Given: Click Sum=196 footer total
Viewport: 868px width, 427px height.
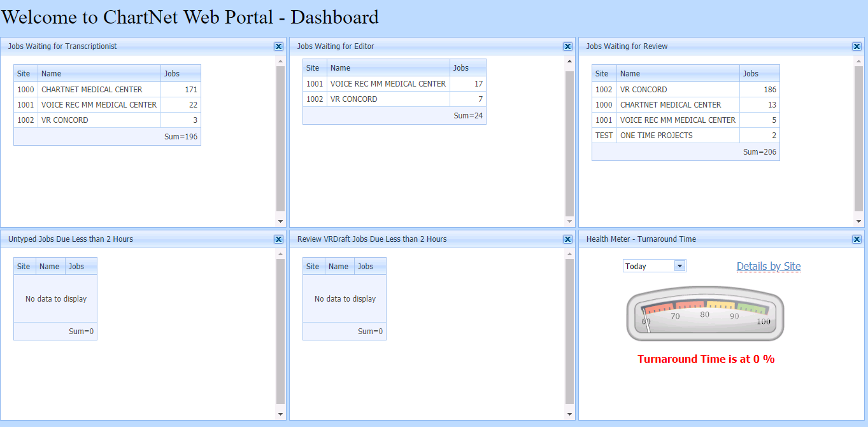Looking at the screenshot, I should click(181, 137).
